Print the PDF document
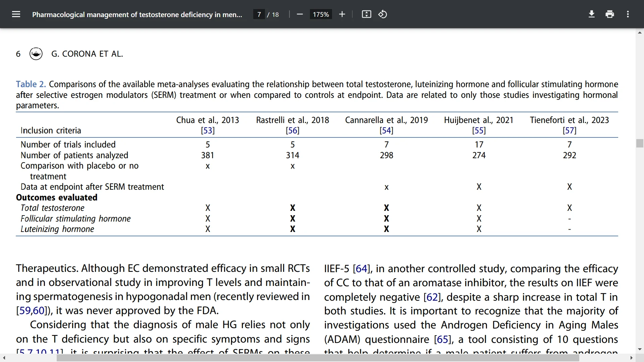The width and height of the screenshot is (644, 362). [610, 14]
